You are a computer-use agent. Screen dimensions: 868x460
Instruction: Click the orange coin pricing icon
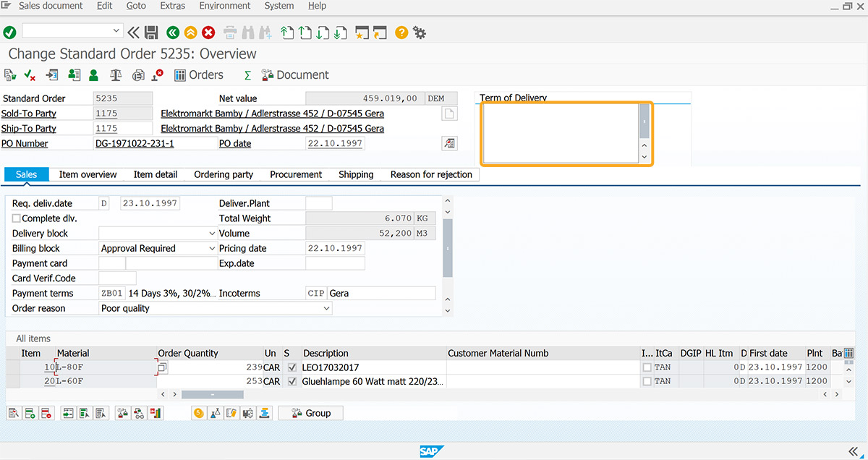point(198,413)
